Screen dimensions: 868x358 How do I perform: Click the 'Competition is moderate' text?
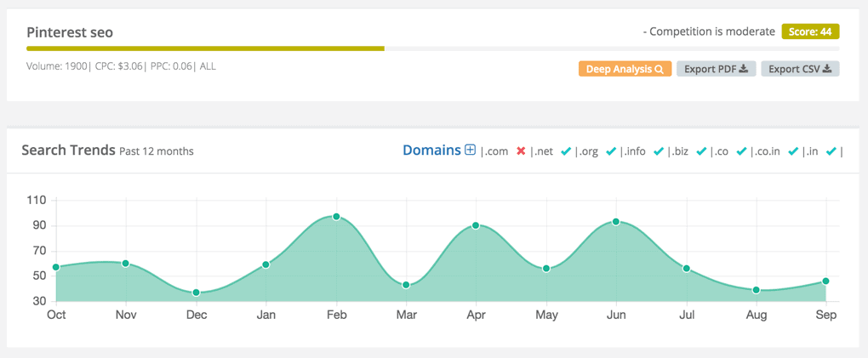tap(712, 31)
